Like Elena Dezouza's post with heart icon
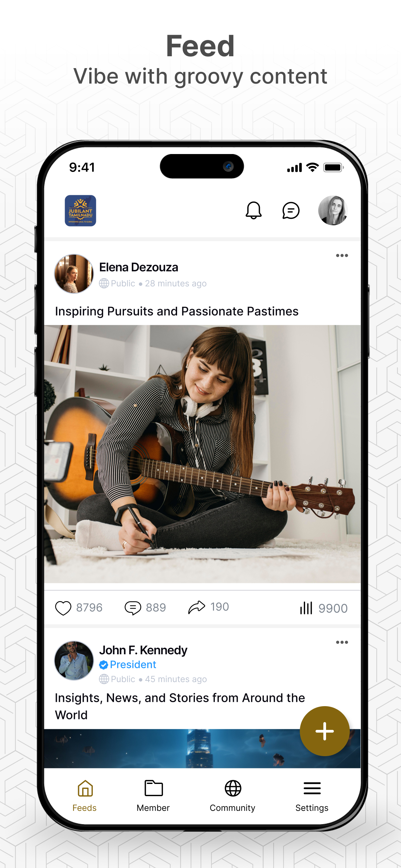This screenshot has width=401, height=868. [x=63, y=608]
